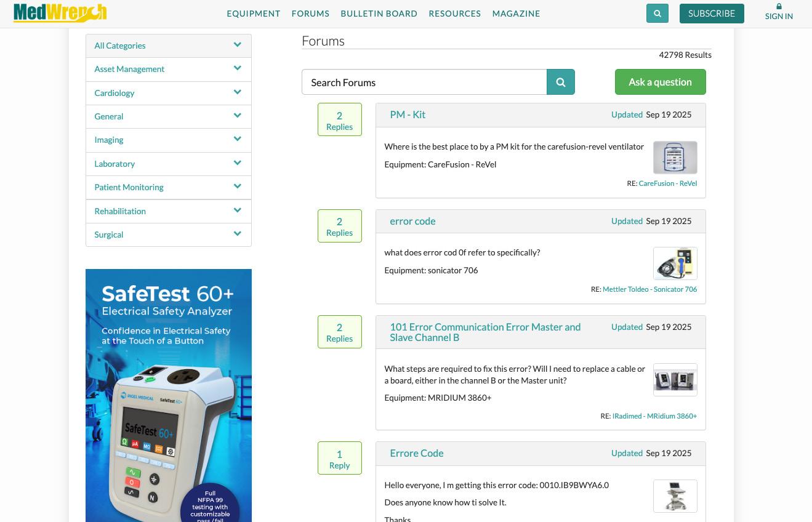Click the MedWrench logo

point(60,13)
